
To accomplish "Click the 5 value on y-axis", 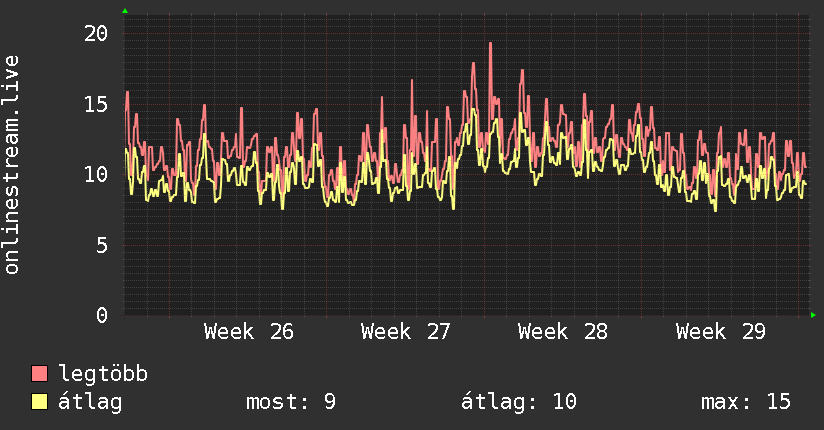I will (x=102, y=245).
